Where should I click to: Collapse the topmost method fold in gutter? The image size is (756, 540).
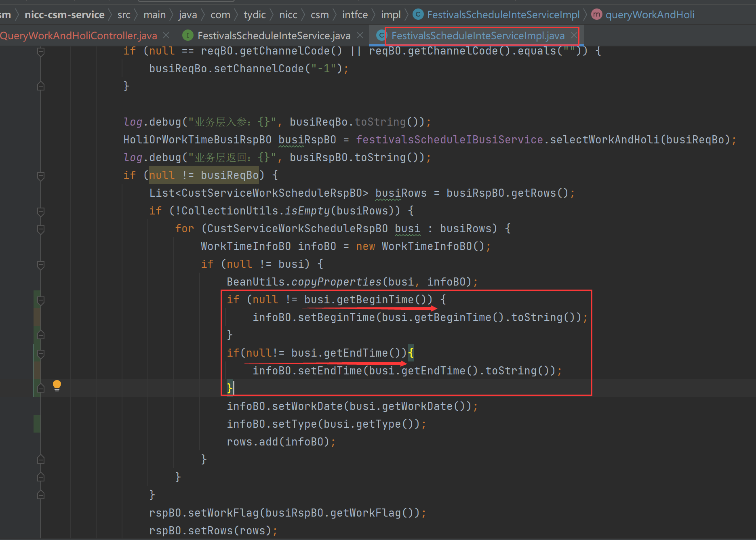[x=40, y=51]
